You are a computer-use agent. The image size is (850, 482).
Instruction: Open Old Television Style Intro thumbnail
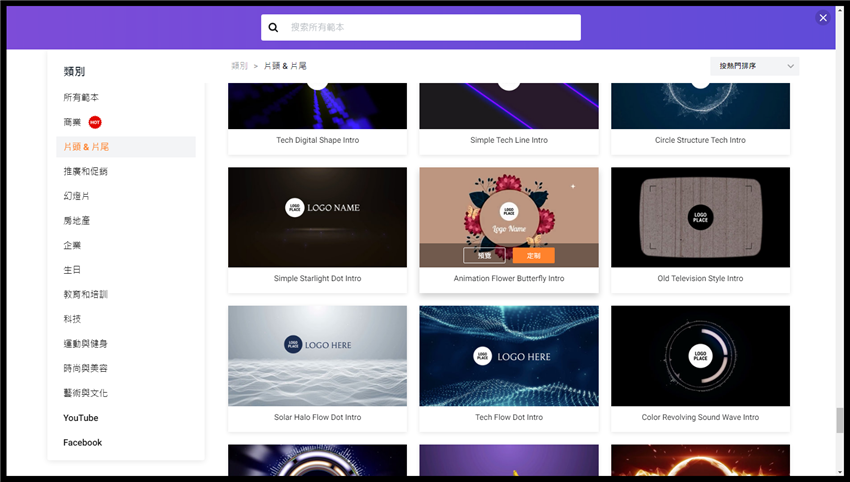[x=700, y=217]
